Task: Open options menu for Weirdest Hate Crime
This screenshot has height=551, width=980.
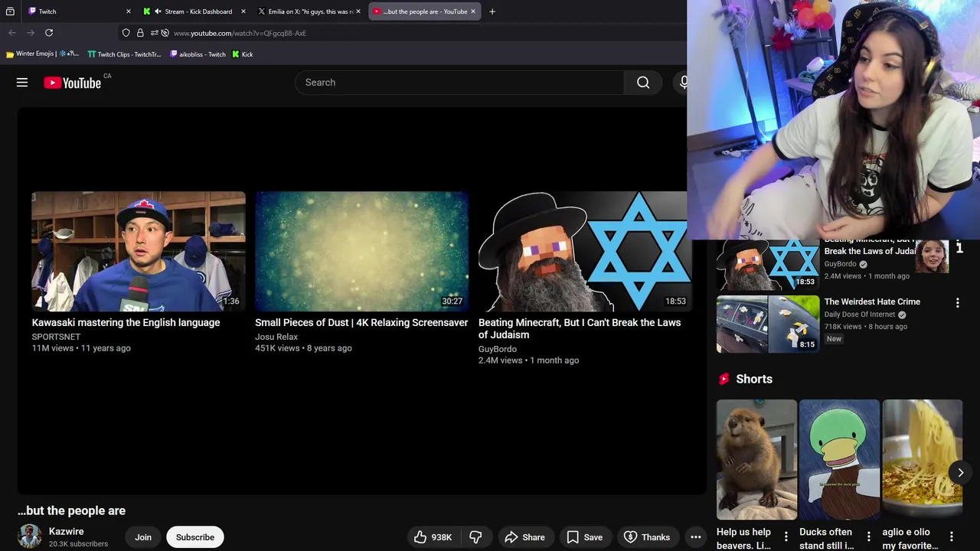Action: click(x=957, y=303)
